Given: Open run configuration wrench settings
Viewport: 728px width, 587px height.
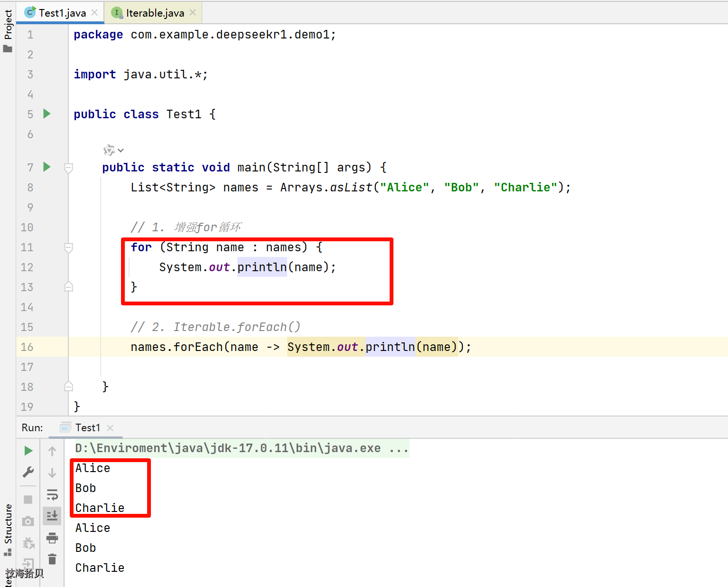Looking at the screenshot, I should [x=28, y=473].
